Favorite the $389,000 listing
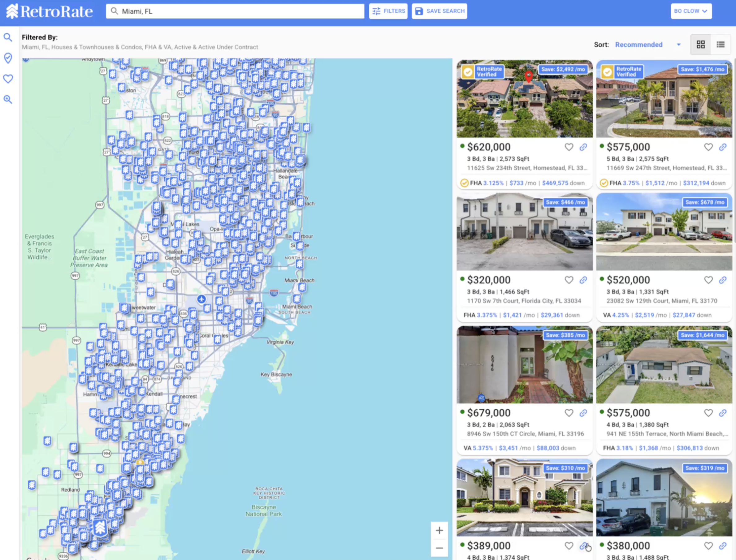736x560 pixels. (569, 546)
